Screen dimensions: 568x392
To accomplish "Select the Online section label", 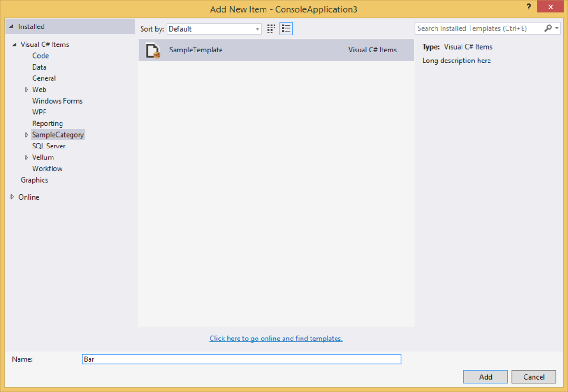I will point(29,197).
